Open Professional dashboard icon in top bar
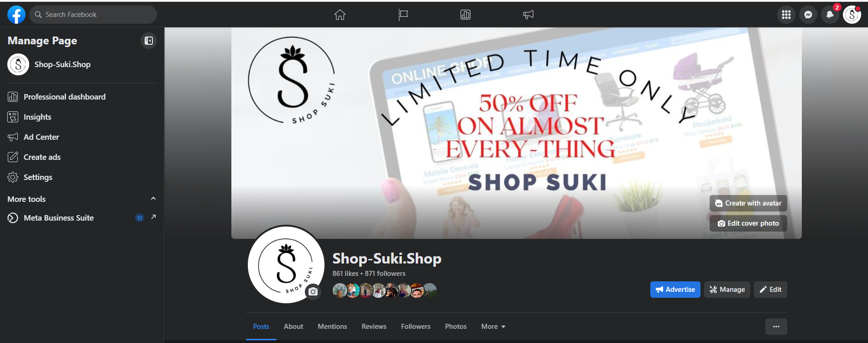Image resolution: width=868 pixels, height=343 pixels. coord(465,15)
